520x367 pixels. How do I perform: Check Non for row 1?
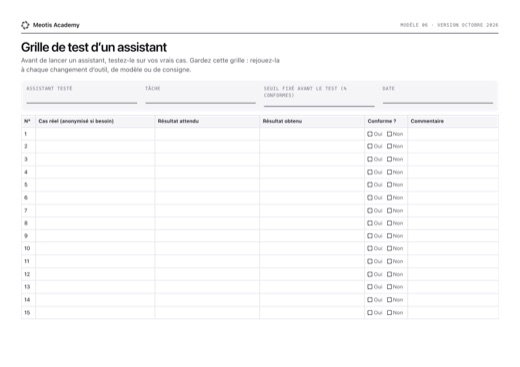tap(389, 134)
